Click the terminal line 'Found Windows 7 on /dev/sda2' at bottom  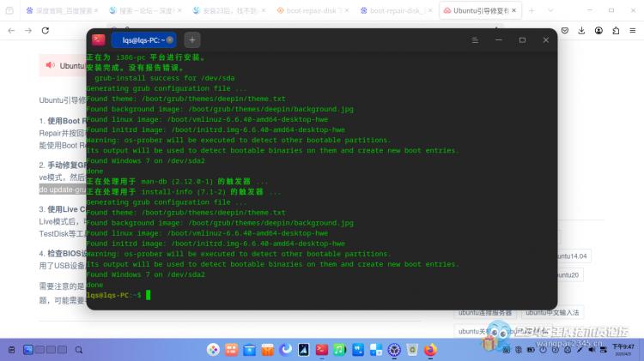tap(145, 274)
